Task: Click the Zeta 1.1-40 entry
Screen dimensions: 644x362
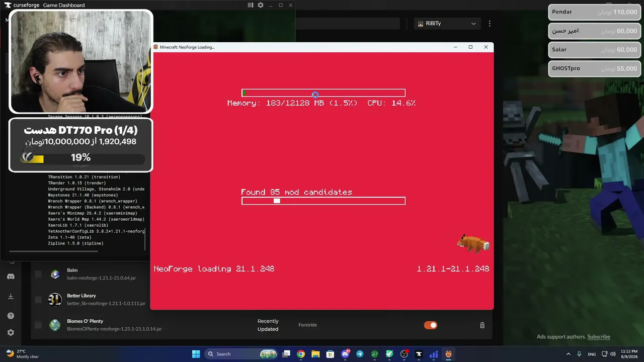Action: [x=69, y=237]
